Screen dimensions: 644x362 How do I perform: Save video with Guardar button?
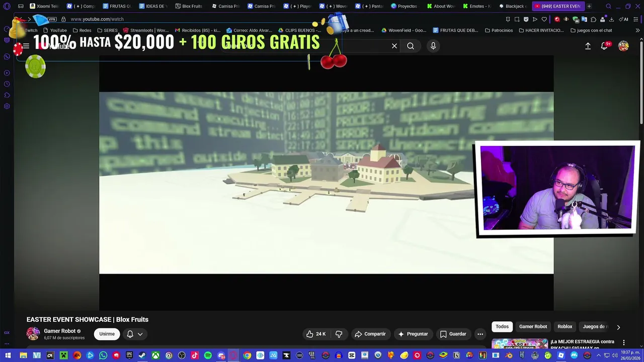(453, 334)
